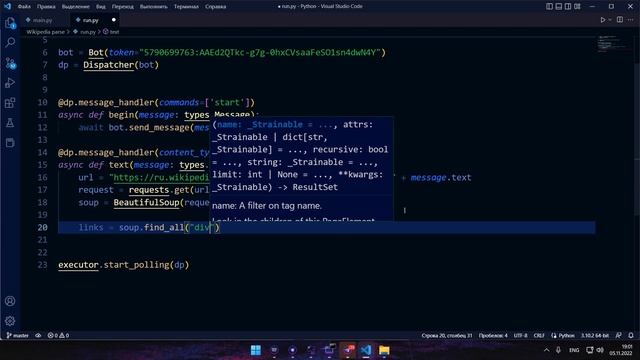Change file encoding UTF-8

(520, 336)
